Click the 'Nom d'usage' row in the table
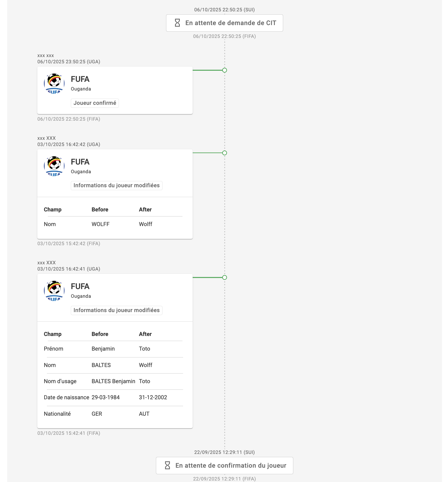 tap(113, 381)
